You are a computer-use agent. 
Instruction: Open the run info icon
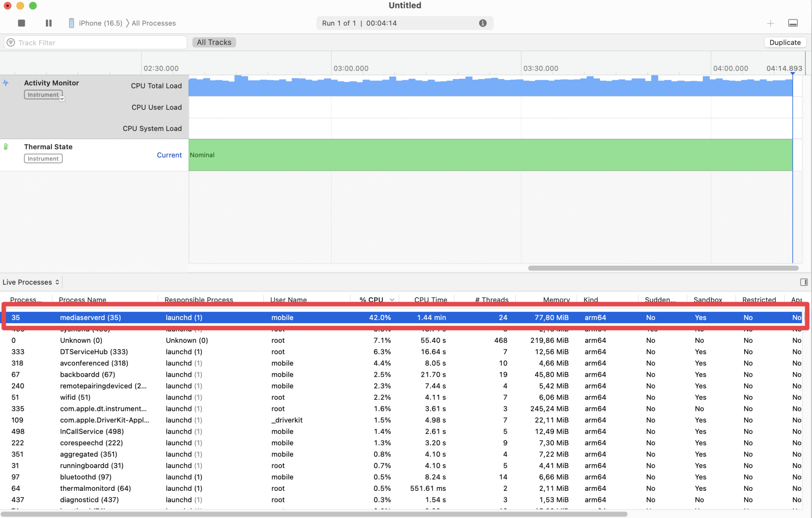[483, 23]
